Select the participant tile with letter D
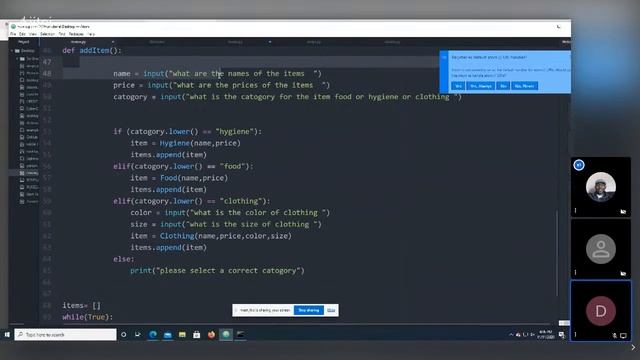640x360 pixels. pyautogui.click(x=600, y=311)
